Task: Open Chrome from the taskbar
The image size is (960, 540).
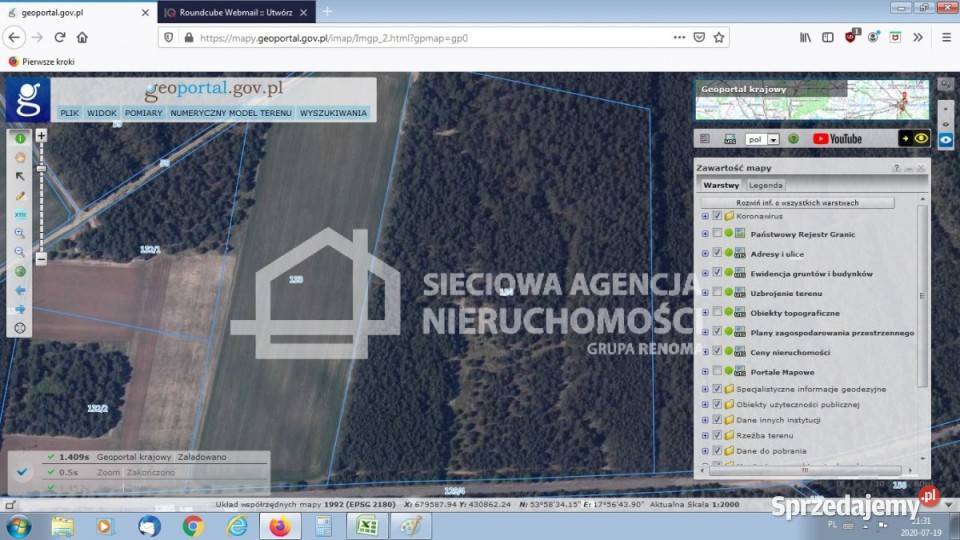Action: coord(192,526)
